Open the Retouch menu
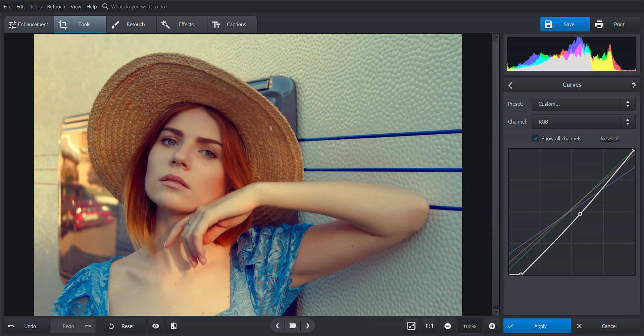This screenshot has height=336, width=644. [56, 6]
